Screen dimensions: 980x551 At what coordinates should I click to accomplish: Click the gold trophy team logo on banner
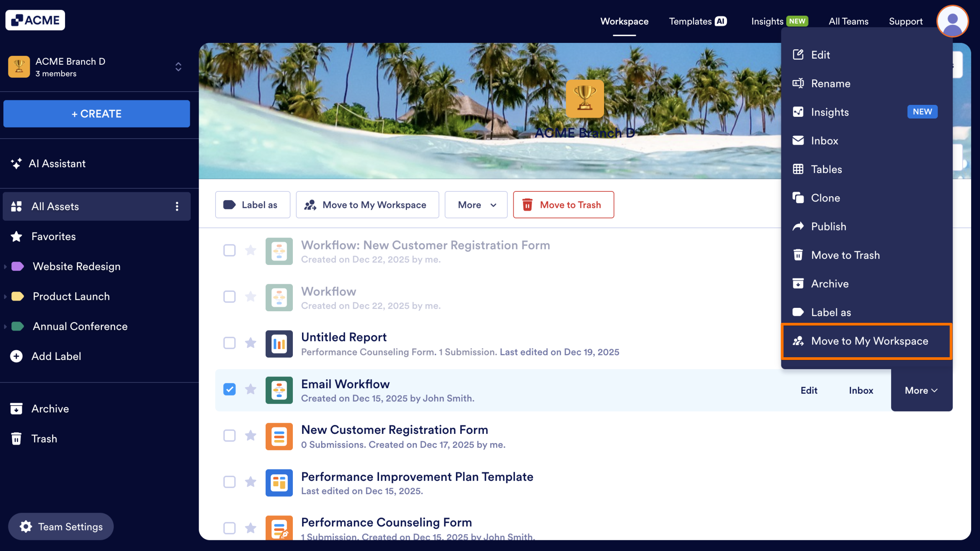pyautogui.click(x=585, y=99)
